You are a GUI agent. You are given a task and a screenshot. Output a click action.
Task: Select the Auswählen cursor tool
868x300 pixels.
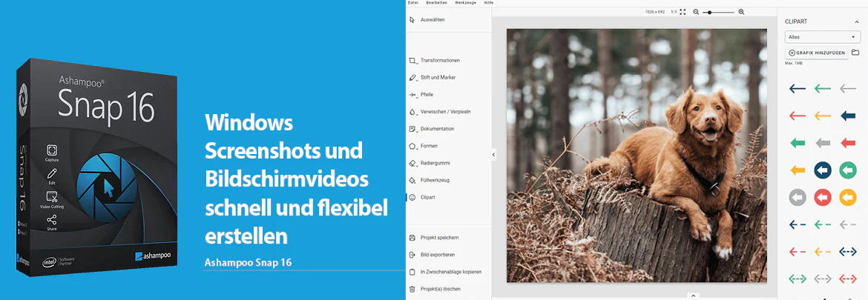coord(427,20)
